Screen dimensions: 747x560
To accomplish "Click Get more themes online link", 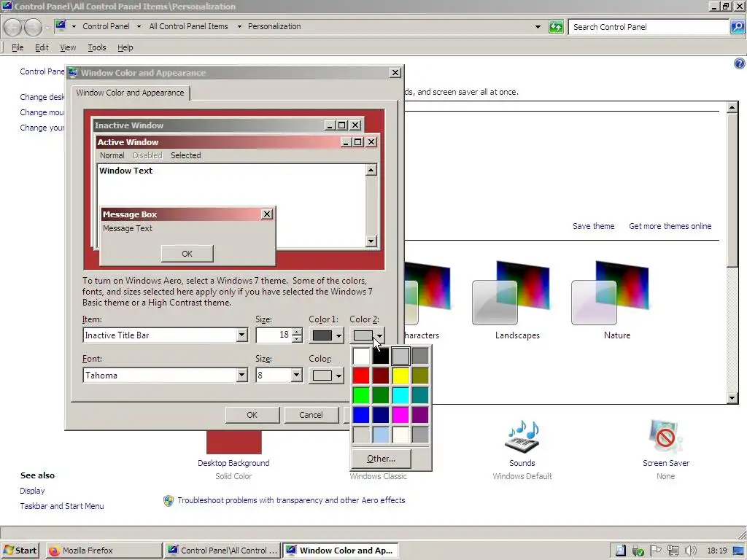I will 670,226.
